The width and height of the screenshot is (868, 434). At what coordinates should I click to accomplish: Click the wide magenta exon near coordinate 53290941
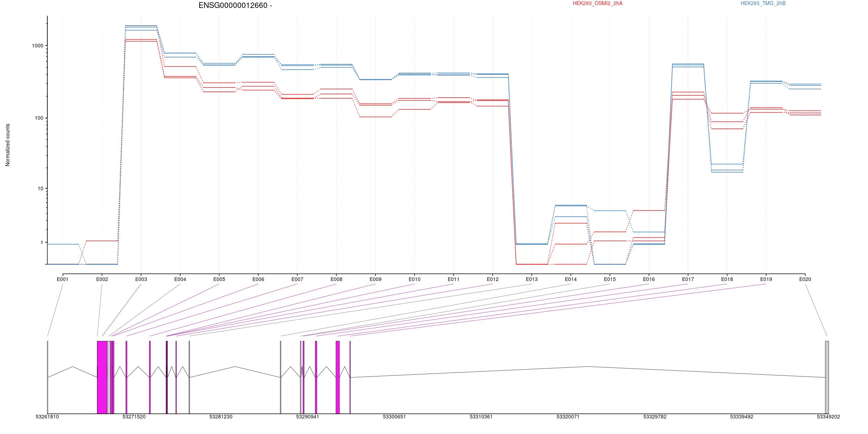(338, 377)
